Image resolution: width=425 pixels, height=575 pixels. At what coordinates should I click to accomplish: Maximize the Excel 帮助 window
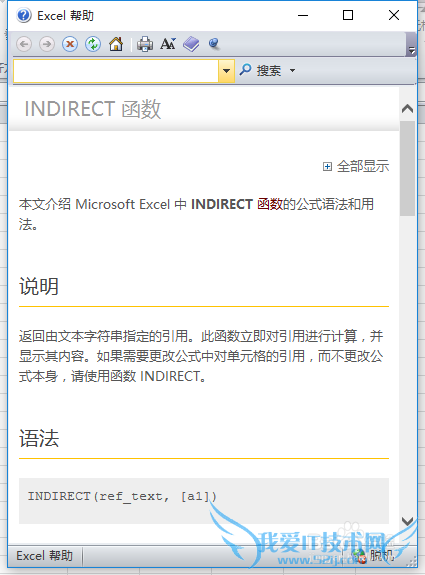pyautogui.click(x=348, y=15)
